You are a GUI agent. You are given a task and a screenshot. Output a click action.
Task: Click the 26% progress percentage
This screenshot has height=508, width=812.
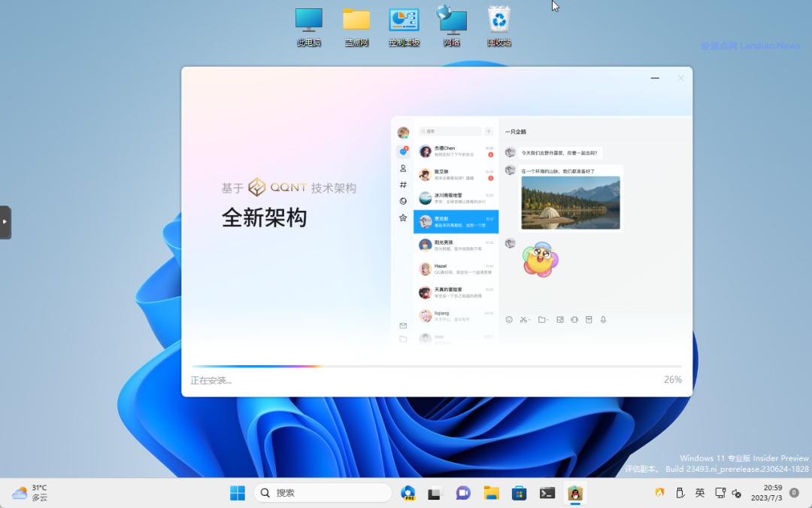click(673, 380)
